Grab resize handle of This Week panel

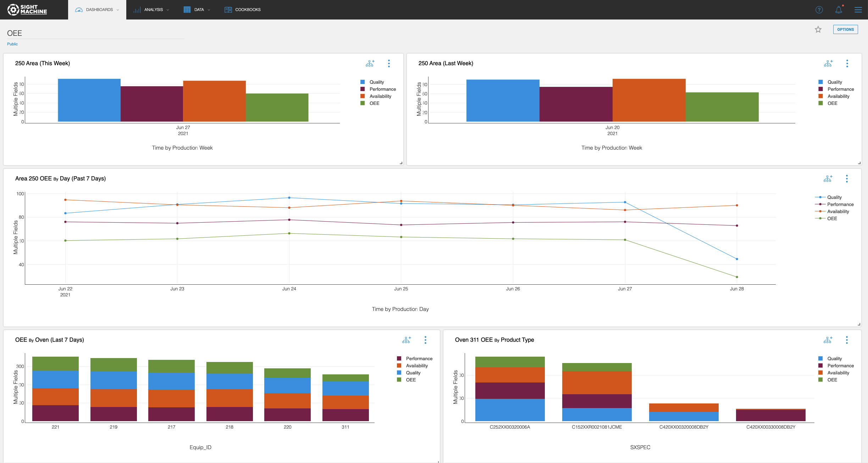pos(401,163)
